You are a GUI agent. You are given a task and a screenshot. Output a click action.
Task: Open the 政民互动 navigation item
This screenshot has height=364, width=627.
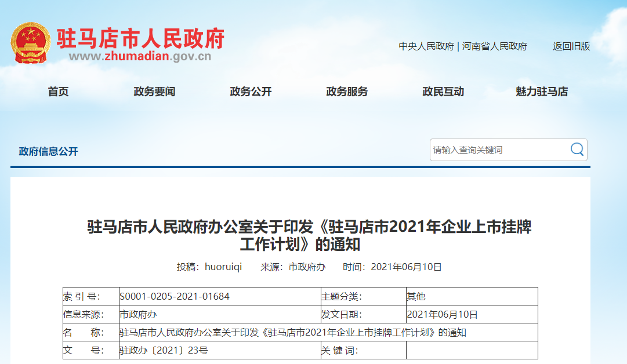click(x=443, y=92)
